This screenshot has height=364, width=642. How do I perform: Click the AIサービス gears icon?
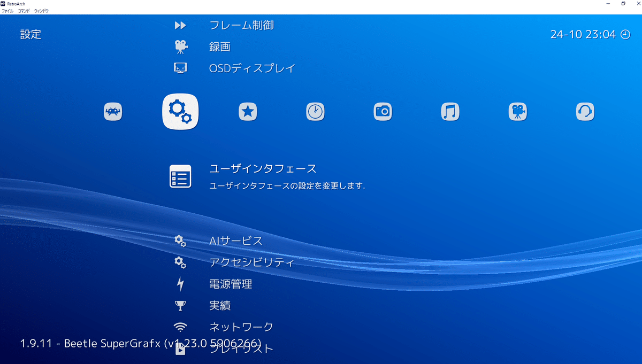(x=180, y=241)
